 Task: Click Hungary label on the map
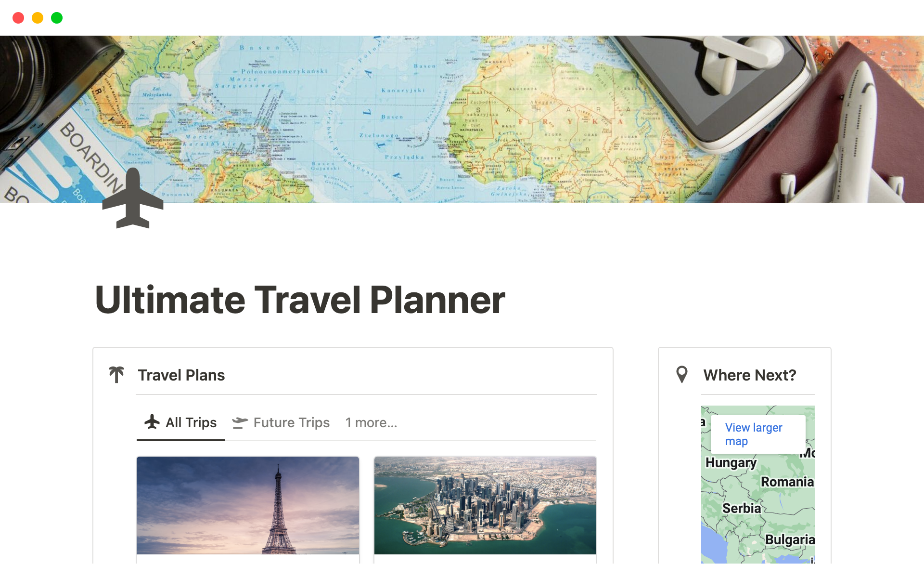pos(731,462)
